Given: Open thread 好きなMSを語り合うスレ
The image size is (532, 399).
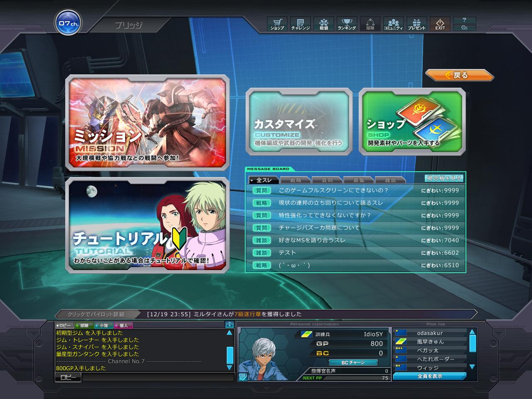Looking at the screenshot, I should (356, 240).
